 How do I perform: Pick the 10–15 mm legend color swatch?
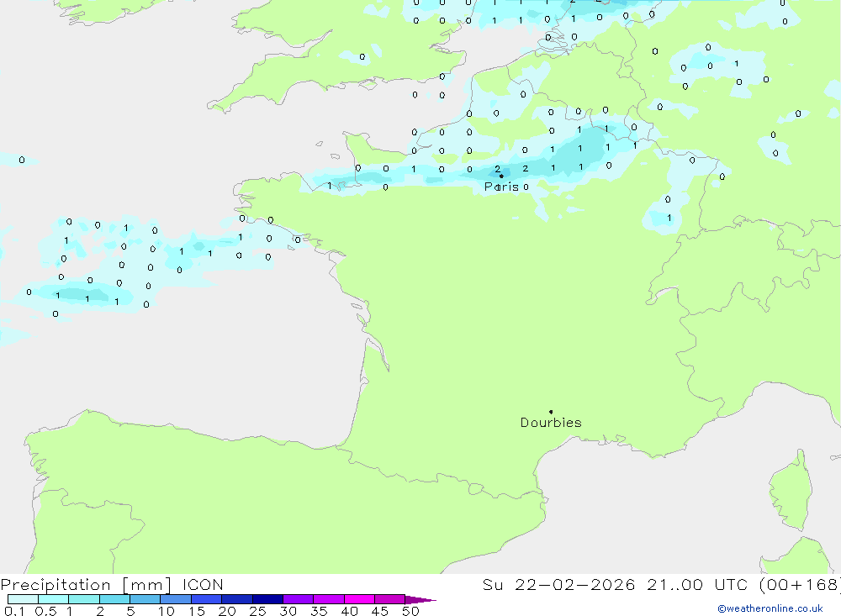(x=176, y=599)
